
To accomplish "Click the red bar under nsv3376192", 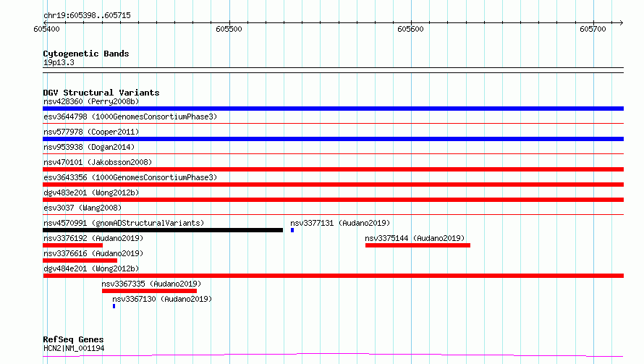I will click(72, 245).
